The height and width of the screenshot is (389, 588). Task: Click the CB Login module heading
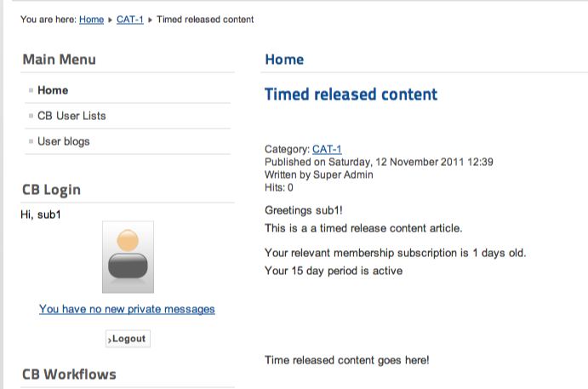[x=51, y=190]
